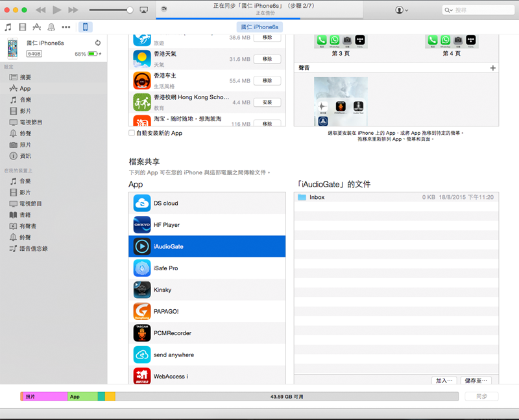The width and height of the screenshot is (519, 420).
Task: Click the plus button beside 聲音
Action: (493, 68)
